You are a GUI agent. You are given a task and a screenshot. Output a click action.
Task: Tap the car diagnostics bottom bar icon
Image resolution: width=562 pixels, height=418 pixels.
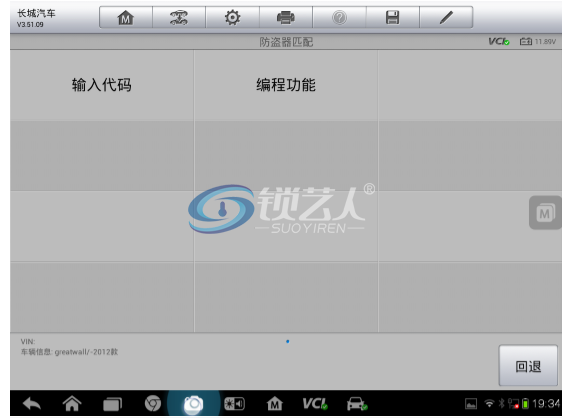(x=357, y=404)
